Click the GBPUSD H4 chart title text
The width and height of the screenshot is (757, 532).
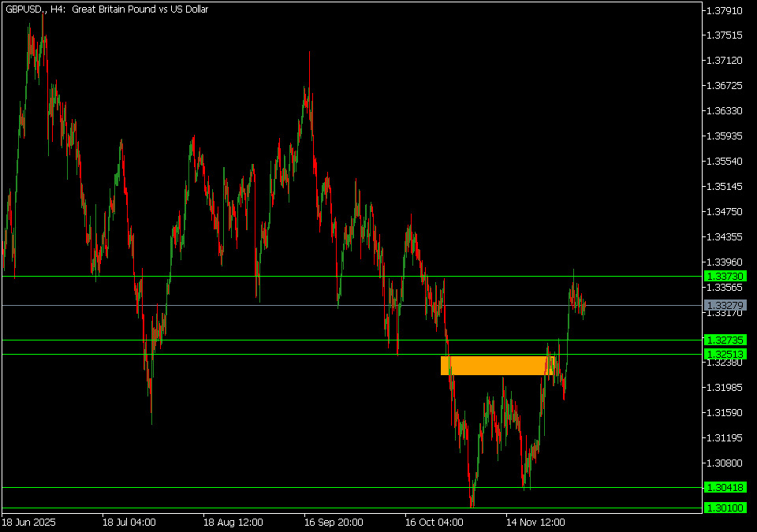click(106, 10)
